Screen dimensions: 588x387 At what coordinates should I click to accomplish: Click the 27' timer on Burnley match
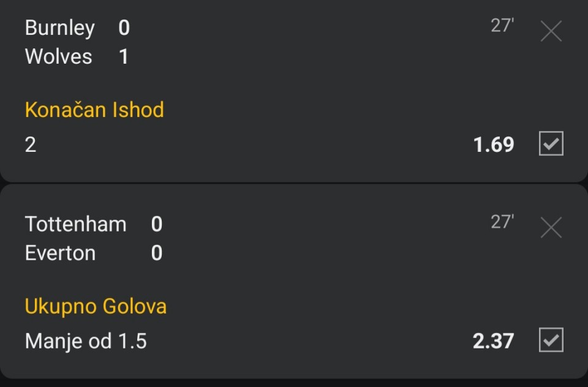click(x=502, y=26)
